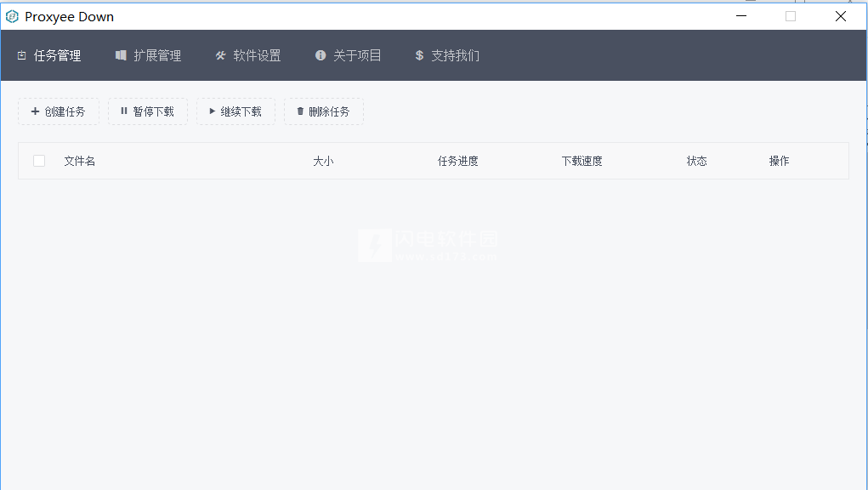This screenshot has width=868, height=490.
Task: Click the 下载速度 column header
Action: point(582,161)
